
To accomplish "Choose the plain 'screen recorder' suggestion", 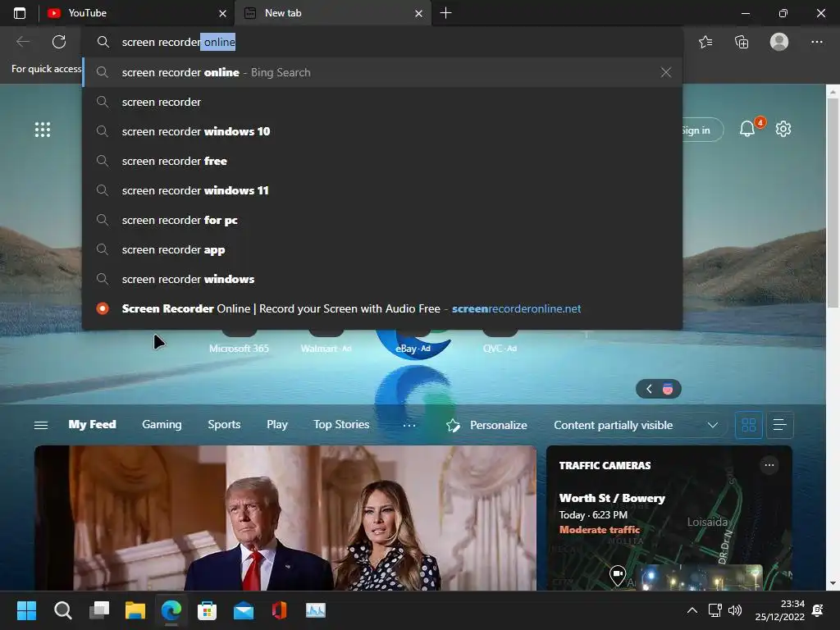I will point(382,102).
